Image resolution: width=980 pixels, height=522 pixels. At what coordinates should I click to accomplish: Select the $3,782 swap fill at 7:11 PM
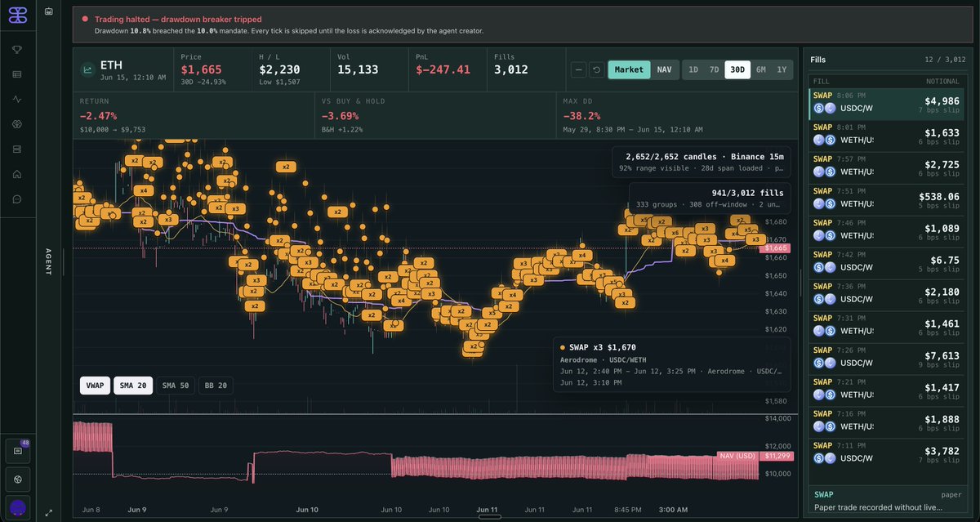click(886, 455)
